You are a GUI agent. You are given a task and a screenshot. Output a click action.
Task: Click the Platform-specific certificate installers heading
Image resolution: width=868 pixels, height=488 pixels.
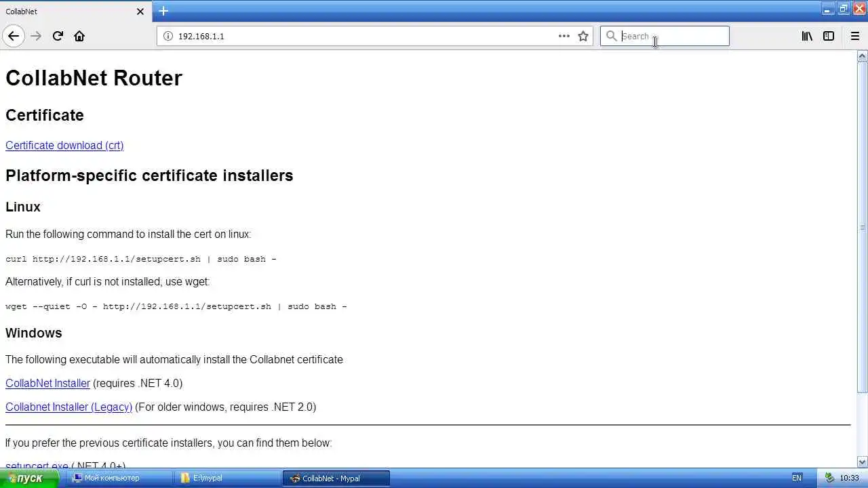click(x=149, y=176)
